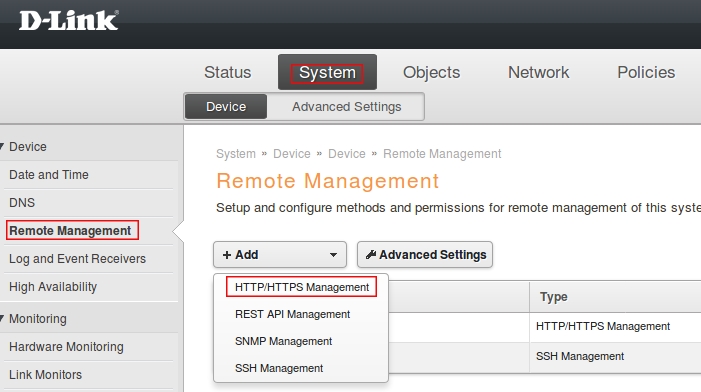Choose HTTP/HTTPS Management from Add menu
Image resolution: width=701 pixels, height=392 pixels.
[302, 287]
